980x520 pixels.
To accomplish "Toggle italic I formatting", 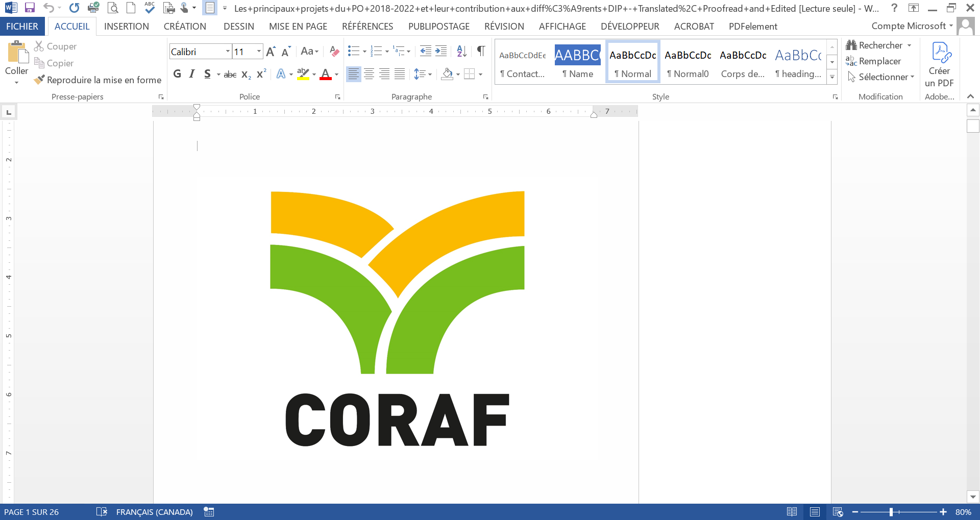I will [x=192, y=75].
